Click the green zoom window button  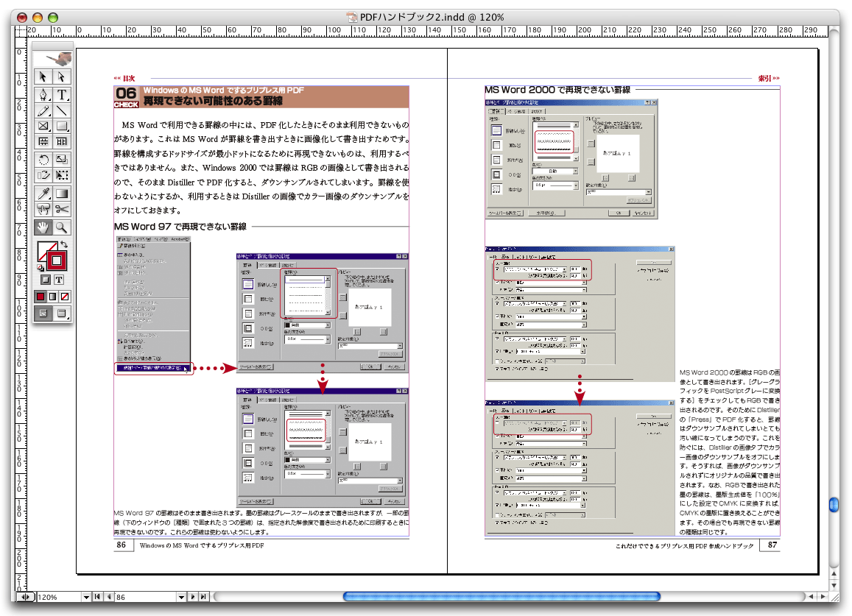53,18
